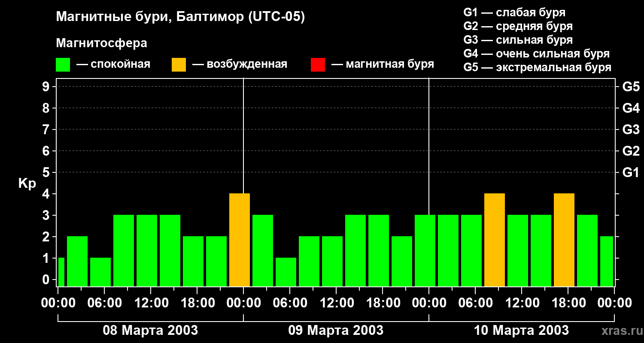Screen dimensions: 644x343
Task: Click the right-axis 'G3' label
Action: [631, 129]
